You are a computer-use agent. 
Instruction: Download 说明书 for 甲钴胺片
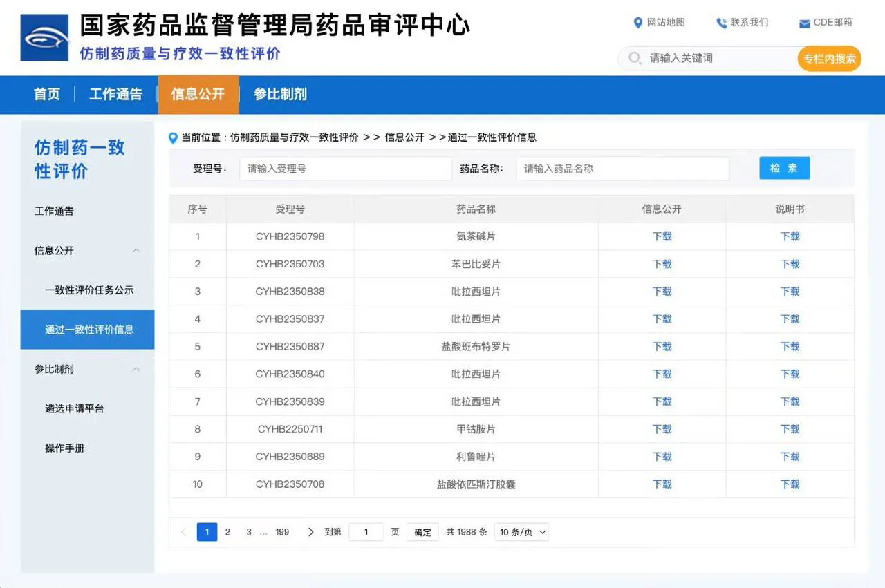click(x=790, y=429)
